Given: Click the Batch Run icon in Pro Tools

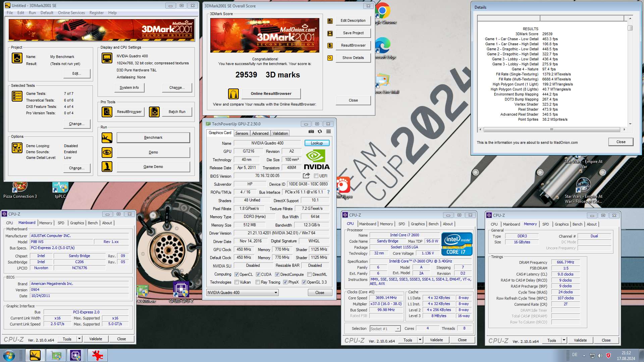Looking at the screenshot, I should coord(154,112).
